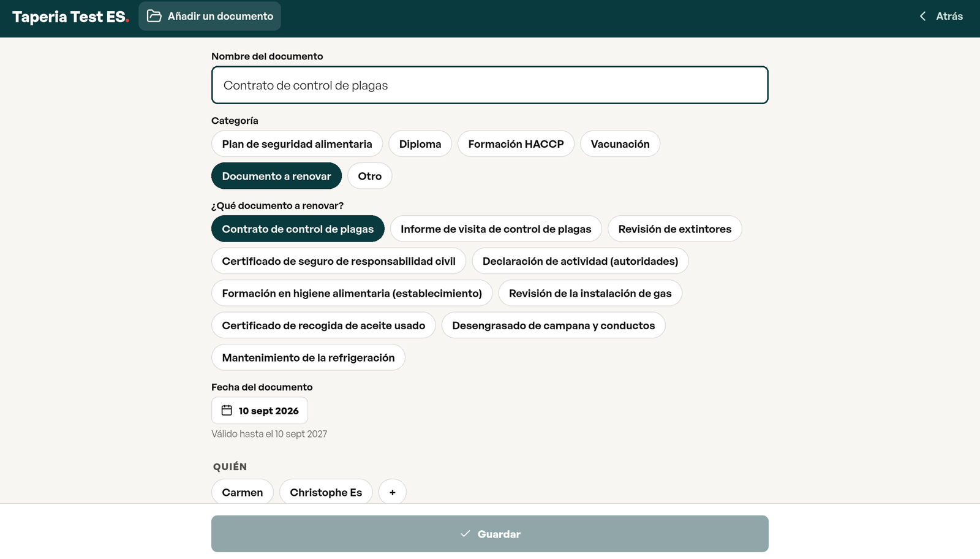Viewport: 980px width, 559px height.
Task: Add a person with the plus button
Action: tap(393, 492)
